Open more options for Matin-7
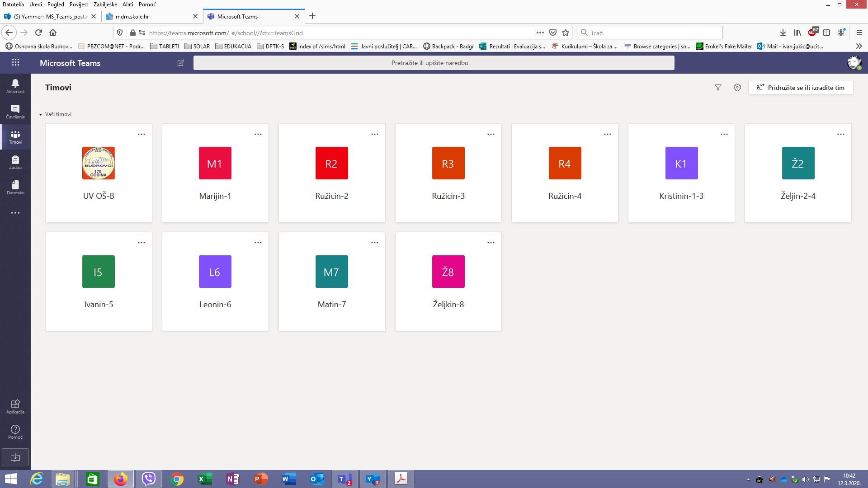 [x=375, y=243]
